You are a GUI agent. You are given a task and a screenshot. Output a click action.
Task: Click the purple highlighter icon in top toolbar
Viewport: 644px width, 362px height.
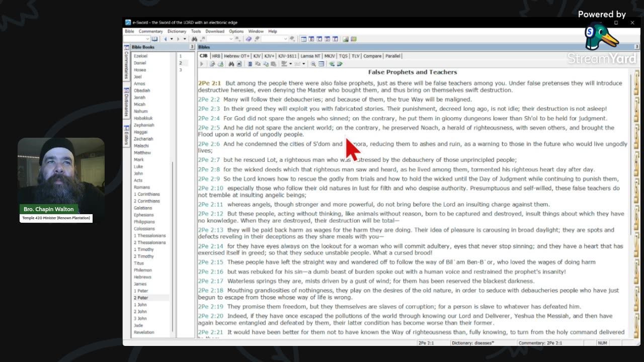[x=248, y=39]
